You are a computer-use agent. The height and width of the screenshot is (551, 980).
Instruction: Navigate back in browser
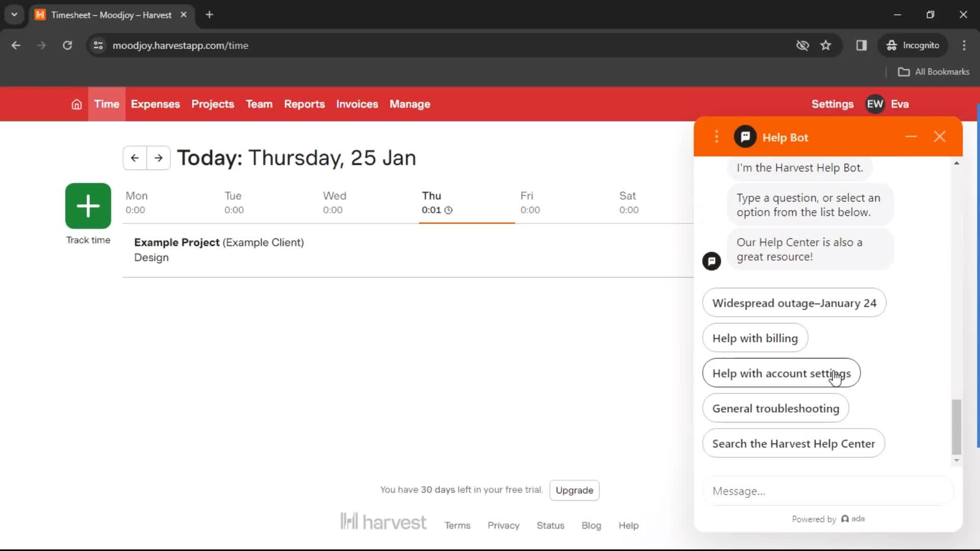[16, 45]
